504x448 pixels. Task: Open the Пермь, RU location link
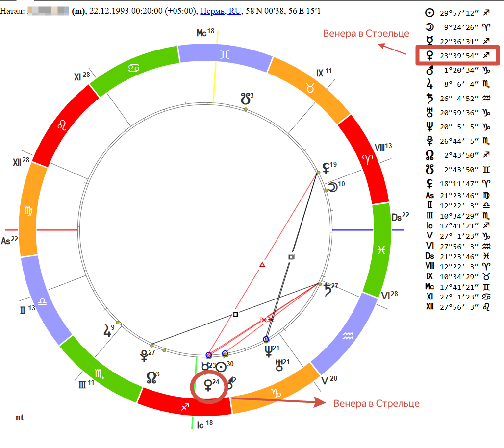point(221,11)
